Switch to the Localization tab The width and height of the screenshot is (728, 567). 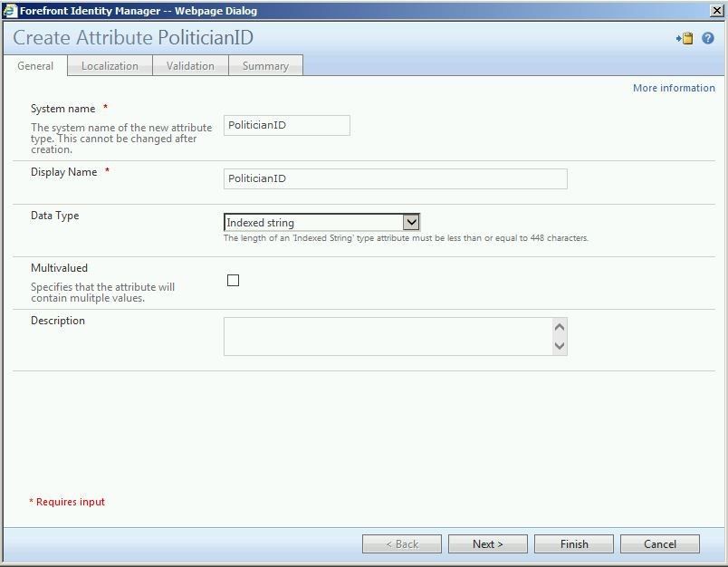point(110,66)
